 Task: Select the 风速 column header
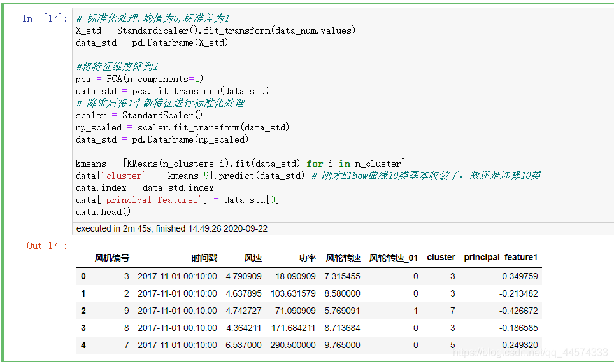[253, 258]
